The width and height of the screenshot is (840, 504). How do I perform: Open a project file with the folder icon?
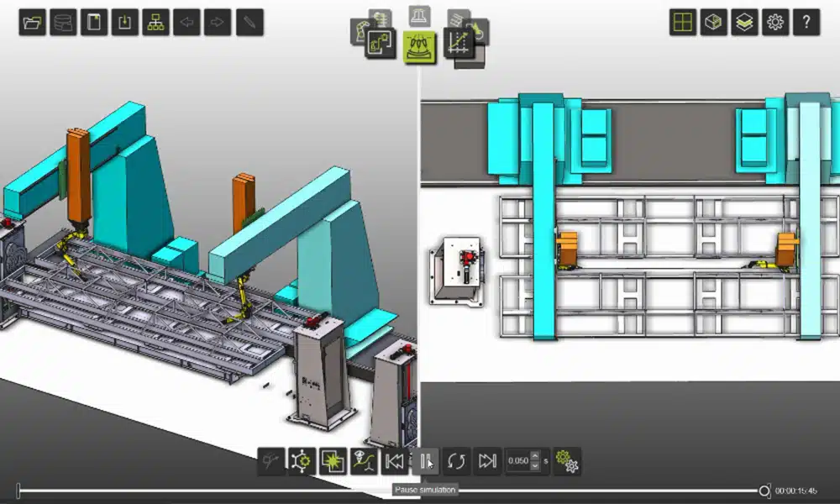pyautogui.click(x=31, y=23)
